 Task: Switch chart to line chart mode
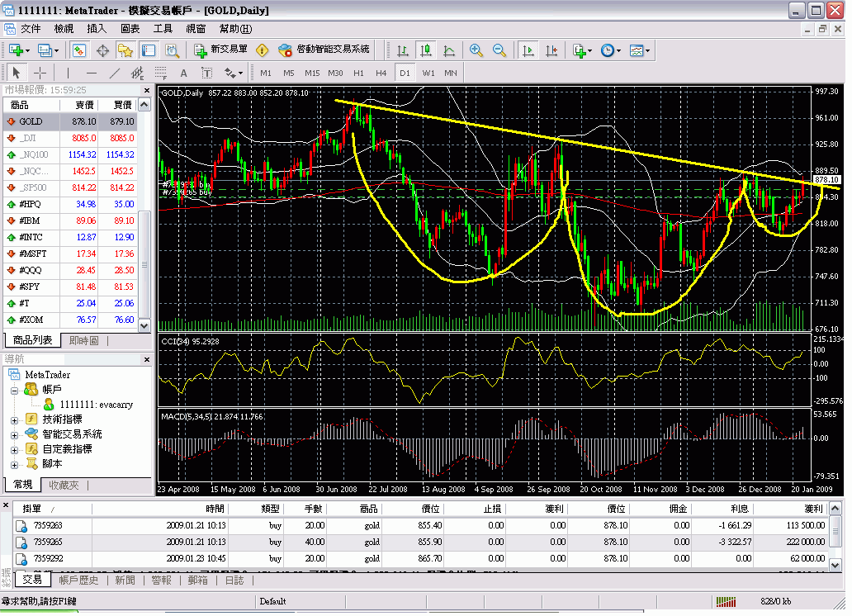click(x=449, y=50)
